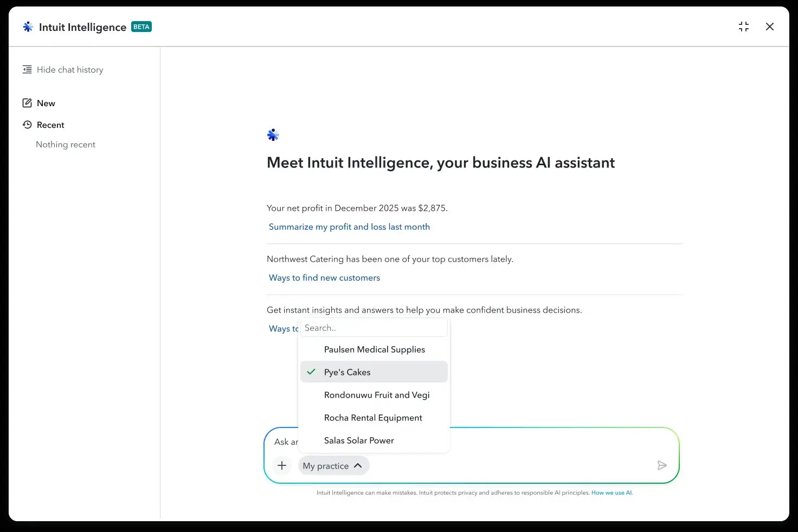Click the Intuit Intelligence logo in header

(x=28, y=27)
